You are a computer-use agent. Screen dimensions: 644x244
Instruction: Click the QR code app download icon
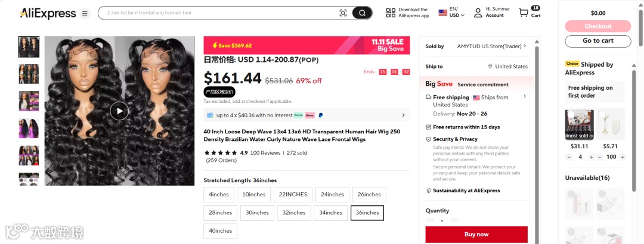tap(391, 12)
